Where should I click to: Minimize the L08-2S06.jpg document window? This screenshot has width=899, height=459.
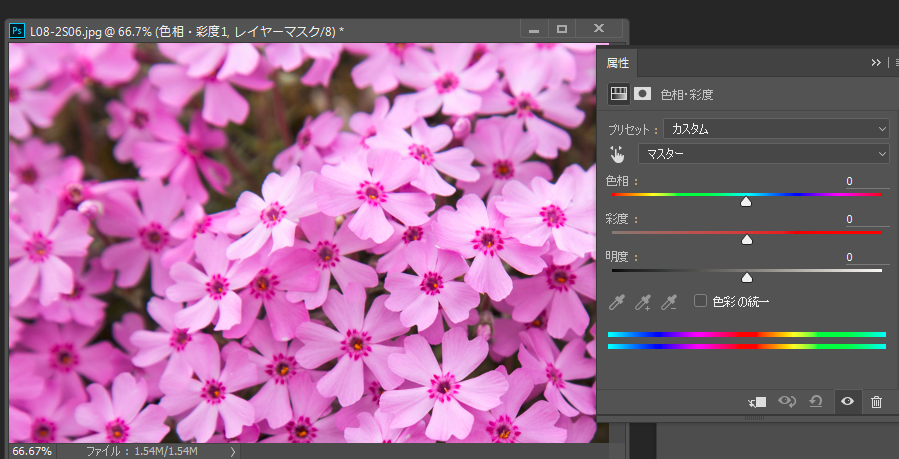coord(534,29)
